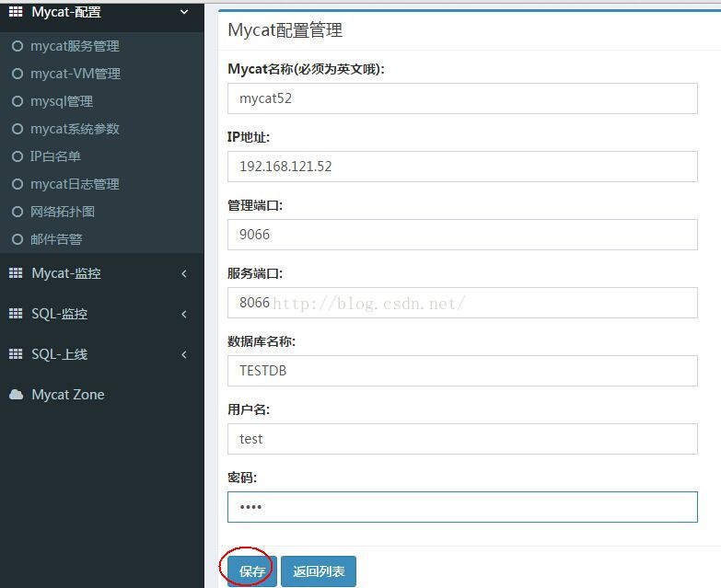Focus the 数据库名称 field with TESTDB
This screenshot has height=588, width=721.
click(462, 370)
